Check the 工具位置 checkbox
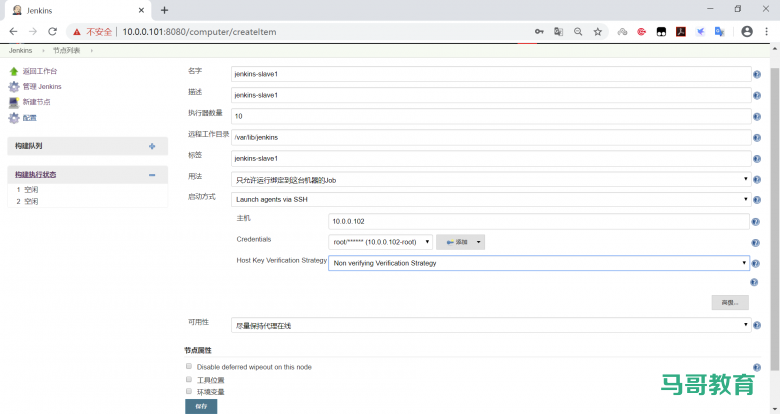This screenshot has width=780, height=414. tap(189, 379)
